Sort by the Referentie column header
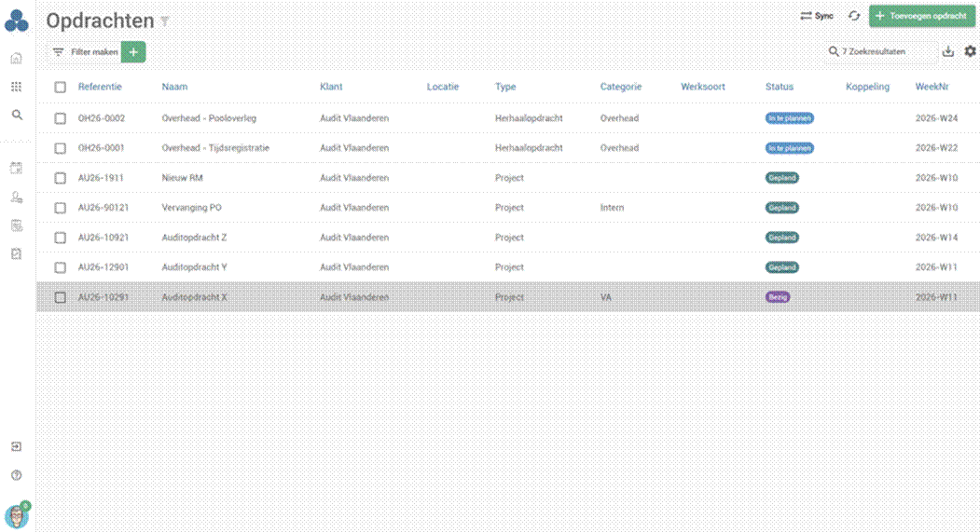 (100, 87)
